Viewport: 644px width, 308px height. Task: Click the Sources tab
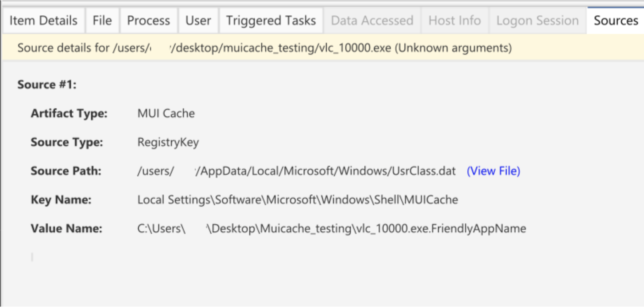pos(615,20)
